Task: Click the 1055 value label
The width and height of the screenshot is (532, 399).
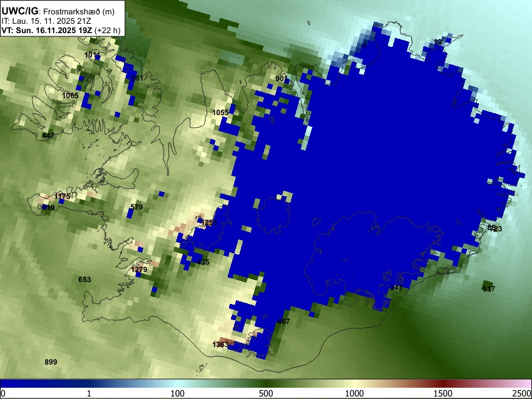Action: (x=220, y=113)
